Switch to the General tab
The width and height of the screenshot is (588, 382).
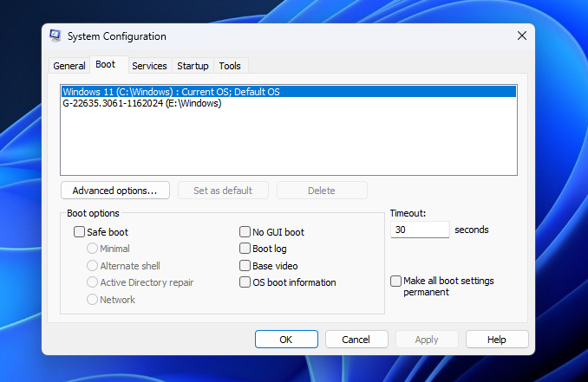[x=69, y=66]
